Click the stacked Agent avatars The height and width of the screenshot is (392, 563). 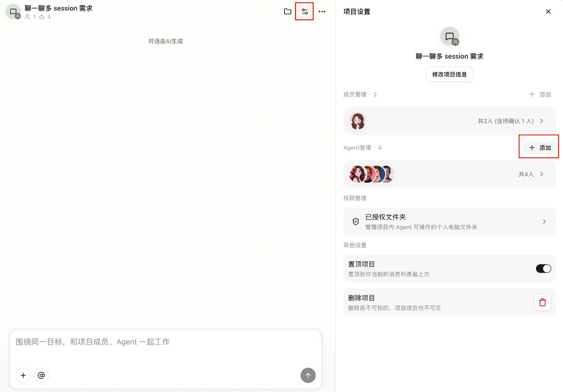click(x=372, y=174)
